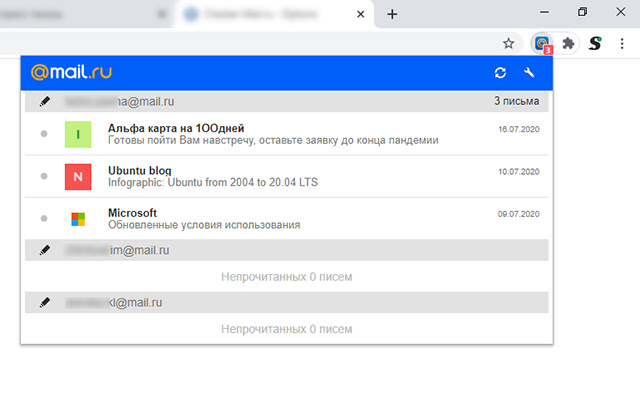This screenshot has width=640, height=400.
Task: Switch to the first inactive browser tab
Action: [86, 14]
